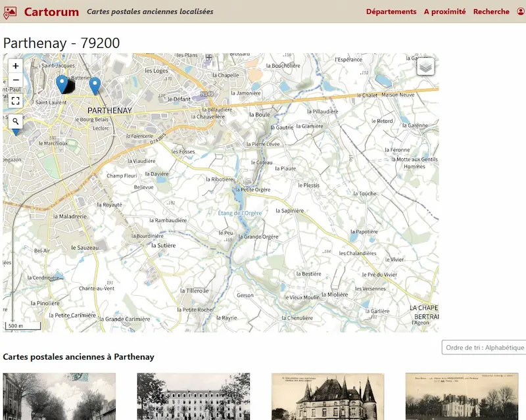The height and width of the screenshot is (420, 526).
Task: Open the map fullscreen icon
Action: coord(14,101)
